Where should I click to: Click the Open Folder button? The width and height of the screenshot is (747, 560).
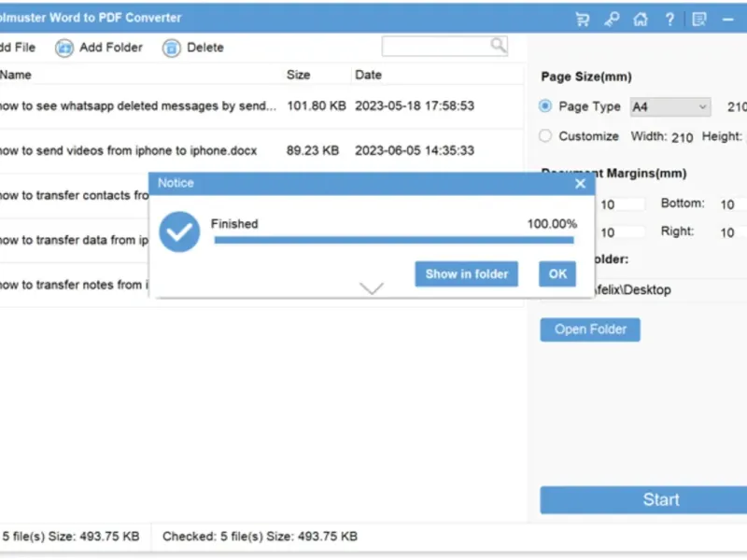point(590,329)
